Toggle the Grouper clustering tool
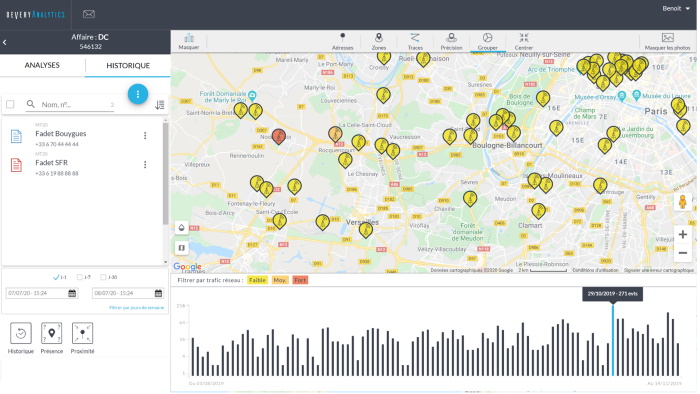 point(488,37)
